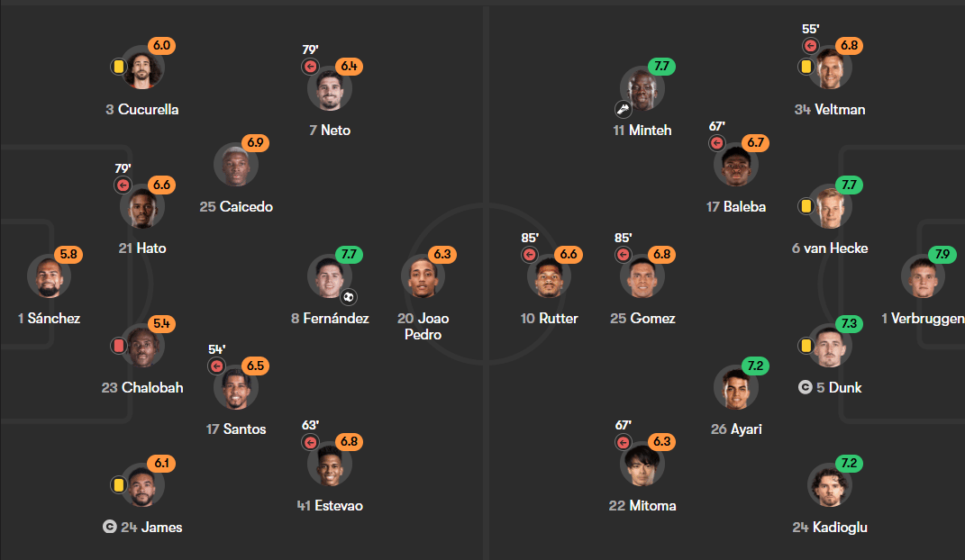Screen dimensions: 965x560
Task: Open Caicedo's player photo
Action: coord(236,166)
